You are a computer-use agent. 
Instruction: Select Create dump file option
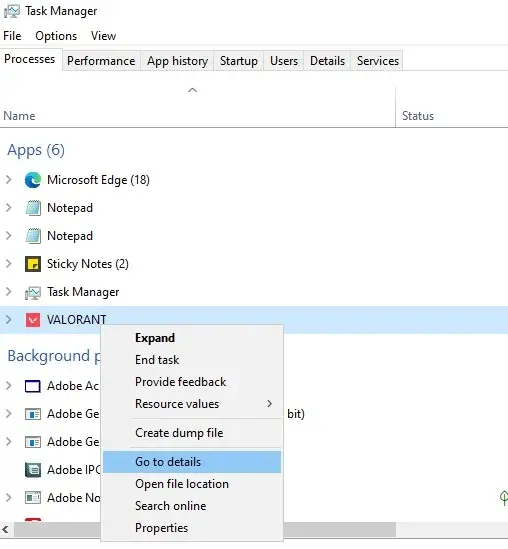[x=192, y=433]
